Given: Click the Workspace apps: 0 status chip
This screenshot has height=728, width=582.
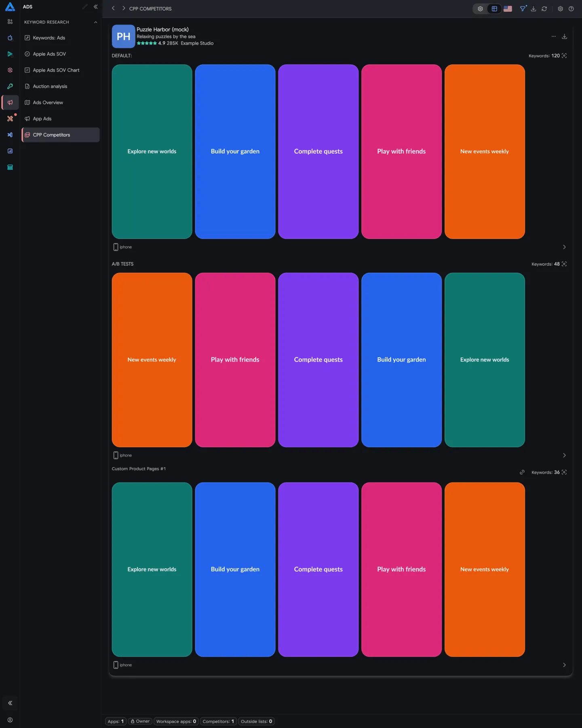Looking at the screenshot, I should pyautogui.click(x=176, y=721).
